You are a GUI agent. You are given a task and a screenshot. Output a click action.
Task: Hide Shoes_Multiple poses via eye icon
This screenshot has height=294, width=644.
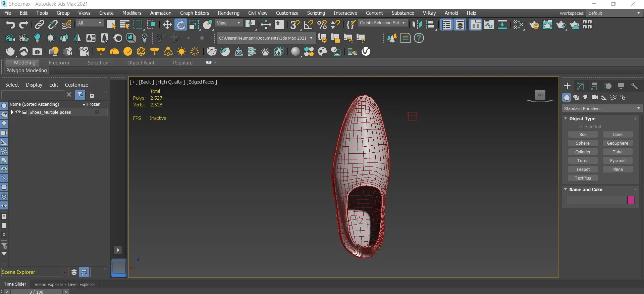(18, 112)
